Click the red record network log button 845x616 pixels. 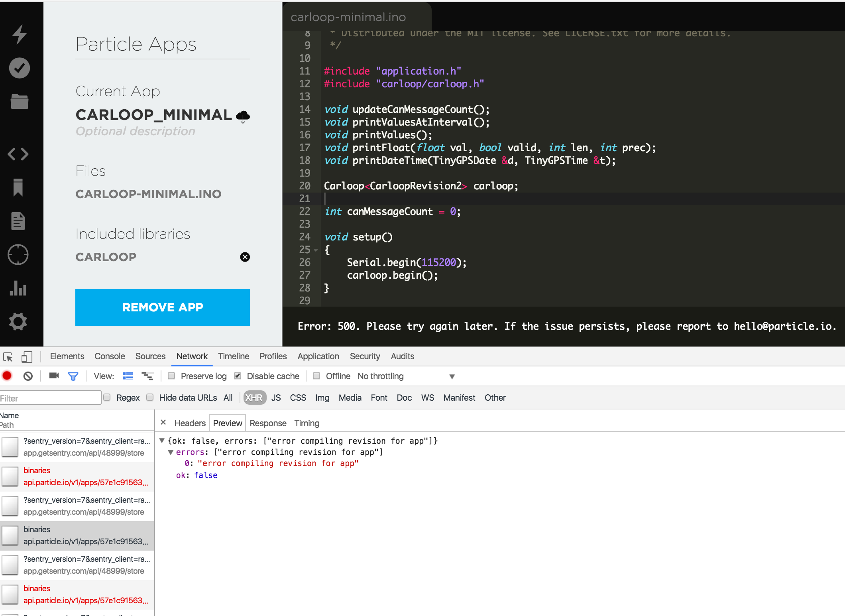click(x=7, y=376)
